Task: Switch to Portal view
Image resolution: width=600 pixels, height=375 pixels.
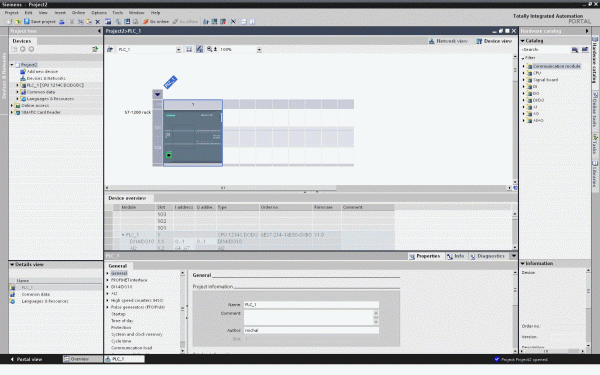Action: (26, 359)
